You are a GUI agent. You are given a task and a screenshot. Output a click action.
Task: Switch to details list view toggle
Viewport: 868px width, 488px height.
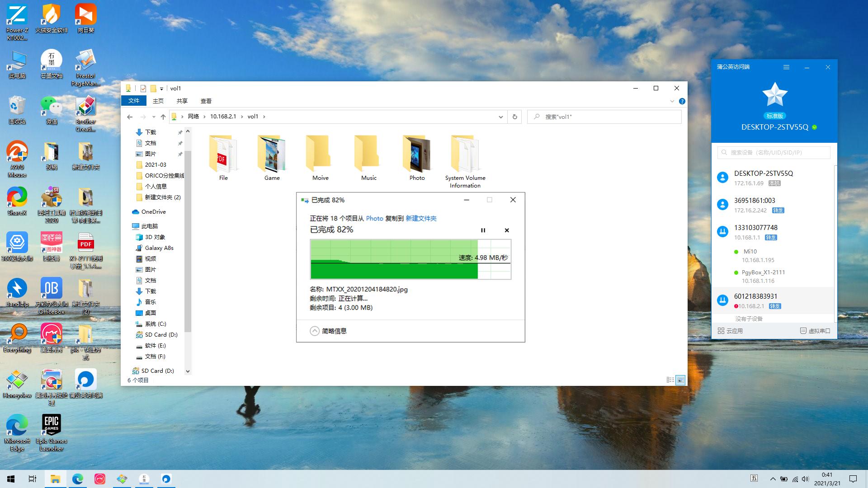[670, 380]
